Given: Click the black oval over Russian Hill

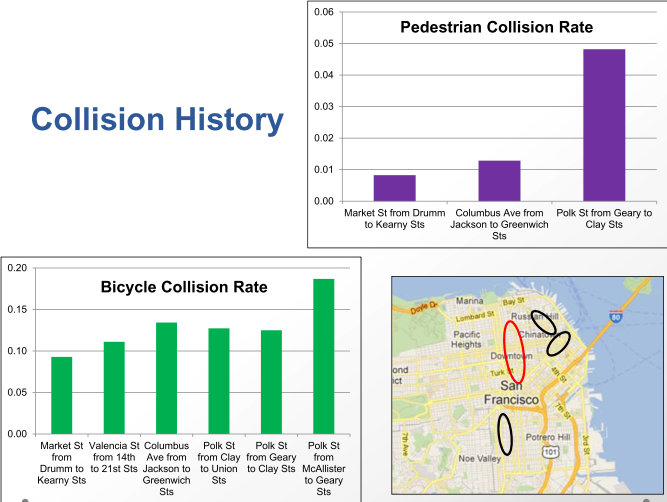Looking at the screenshot, I should click(x=544, y=322).
